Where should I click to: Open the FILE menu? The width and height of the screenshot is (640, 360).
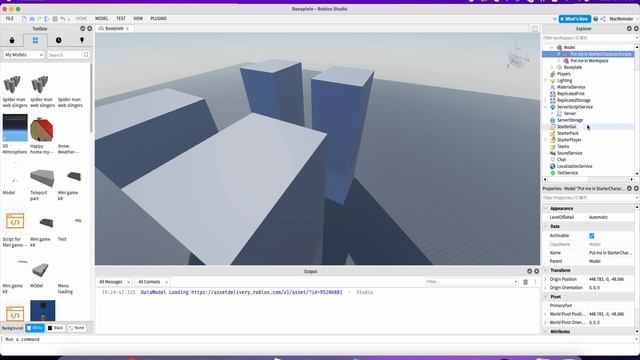[10, 19]
